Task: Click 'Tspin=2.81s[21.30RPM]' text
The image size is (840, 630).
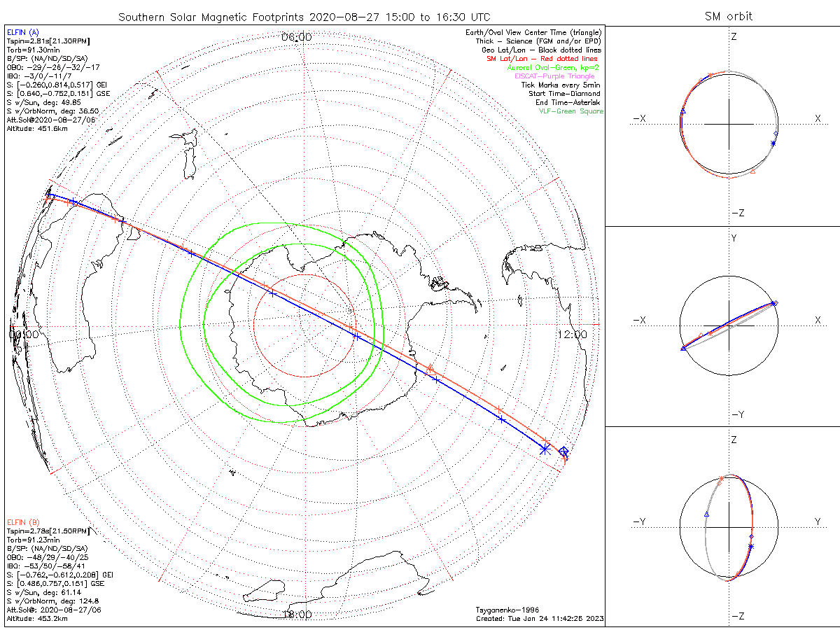Action: click(48, 41)
